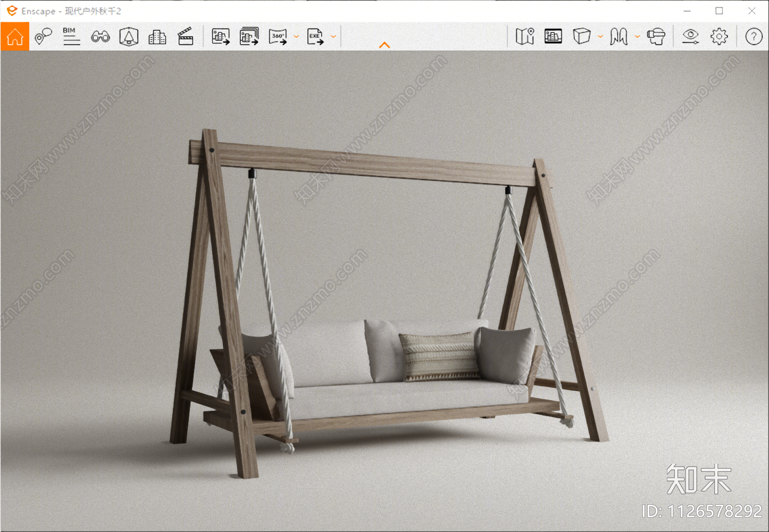Click the orange Home button

(x=15, y=37)
